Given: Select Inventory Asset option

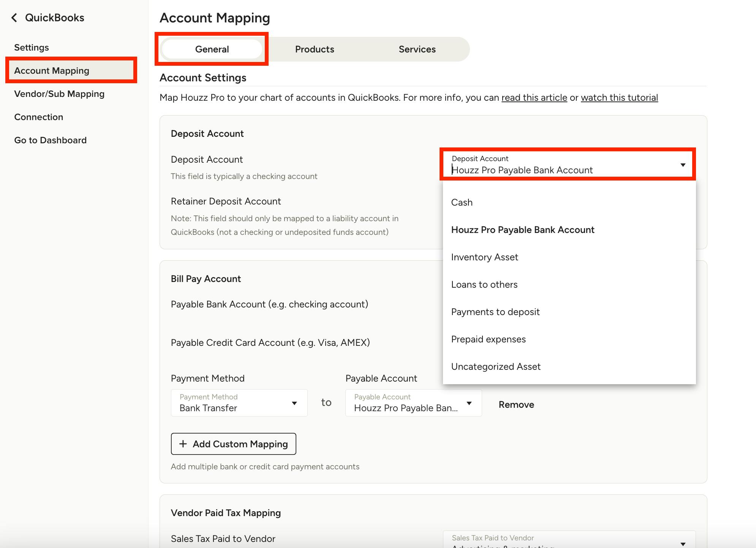Looking at the screenshot, I should pos(484,257).
